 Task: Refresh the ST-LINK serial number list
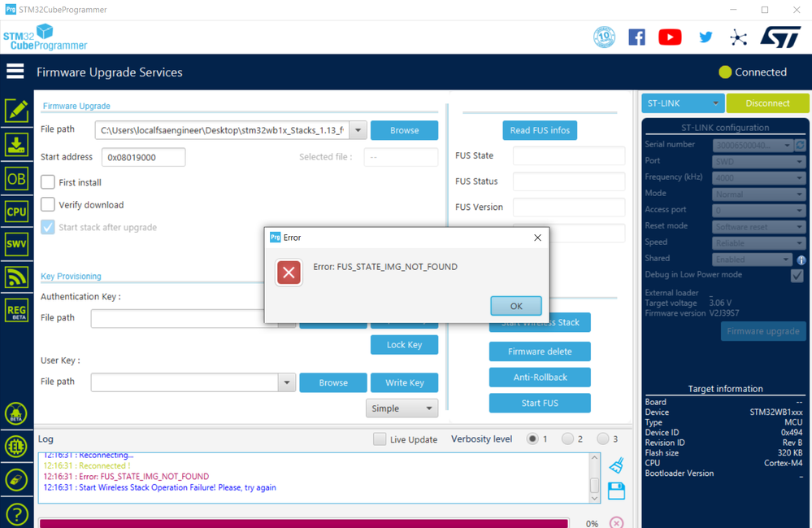[800, 145]
